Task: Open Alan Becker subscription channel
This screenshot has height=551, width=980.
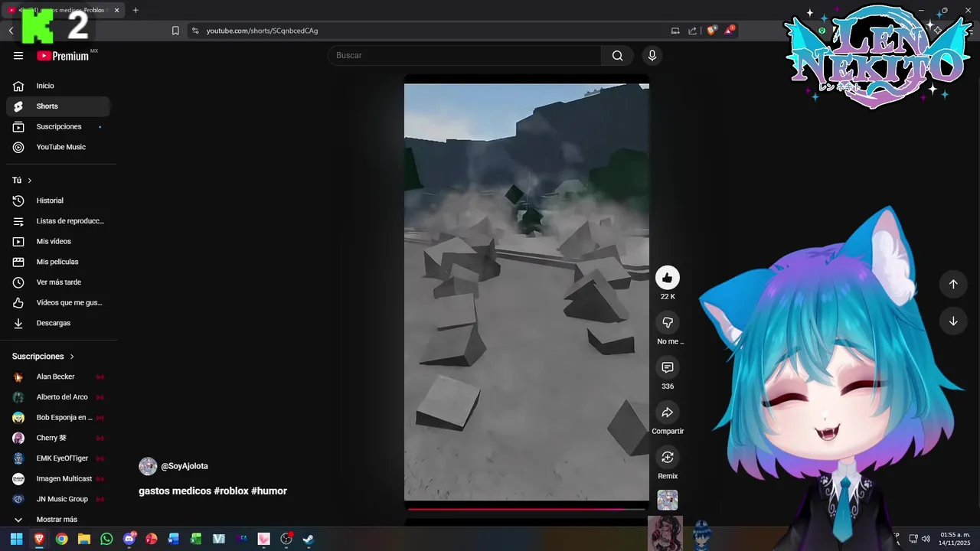Action: pos(58,377)
